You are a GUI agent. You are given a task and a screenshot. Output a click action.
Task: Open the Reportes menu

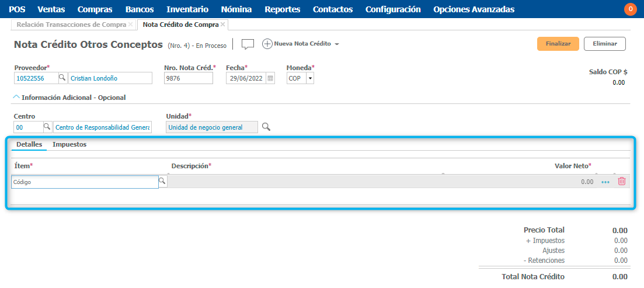click(x=282, y=9)
